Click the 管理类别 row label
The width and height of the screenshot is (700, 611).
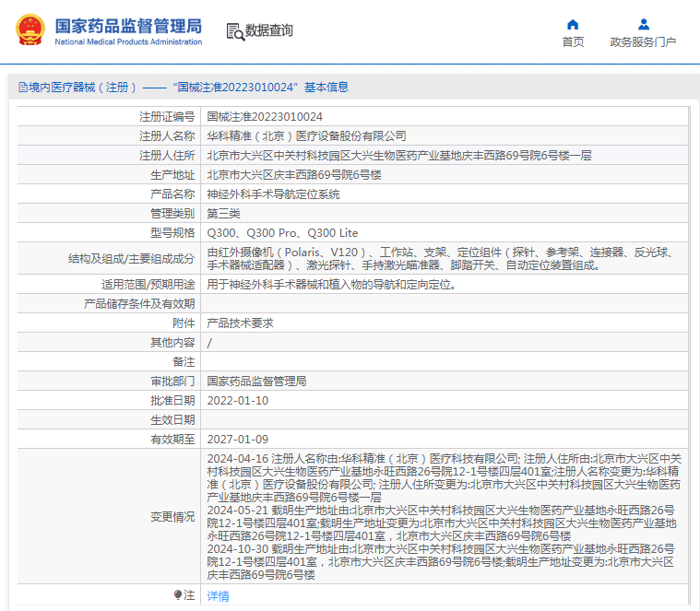pyautogui.click(x=172, y=214)
